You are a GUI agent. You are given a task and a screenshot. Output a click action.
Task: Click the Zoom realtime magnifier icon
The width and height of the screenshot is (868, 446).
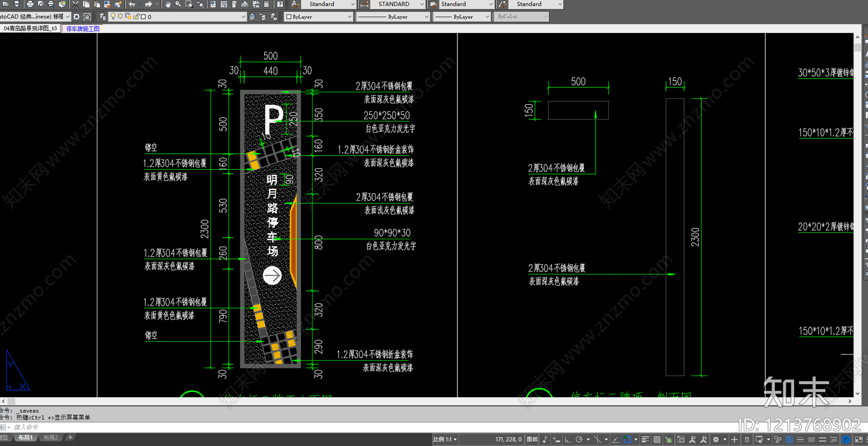click(178, 4)
